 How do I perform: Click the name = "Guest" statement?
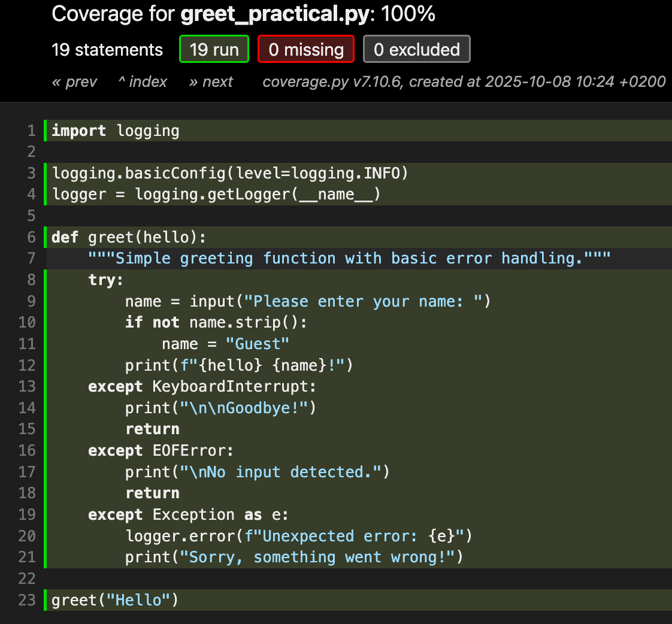point(225,344)
